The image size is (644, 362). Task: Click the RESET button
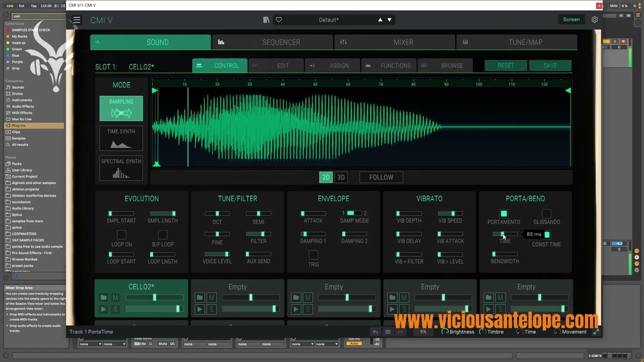coord(506,65)
